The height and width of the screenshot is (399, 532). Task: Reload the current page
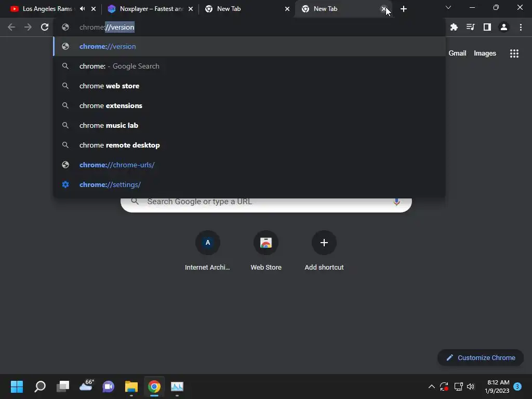45,27
